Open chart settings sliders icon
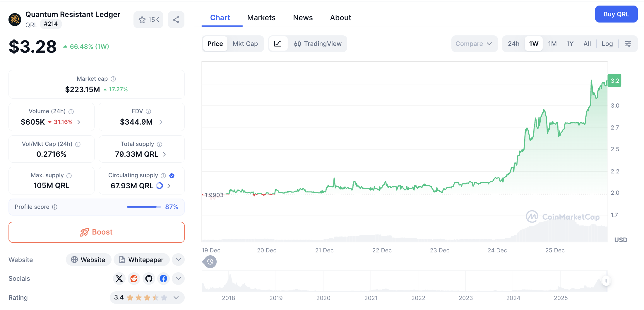The height and width of the screenshot is (310, 644). 628,44
